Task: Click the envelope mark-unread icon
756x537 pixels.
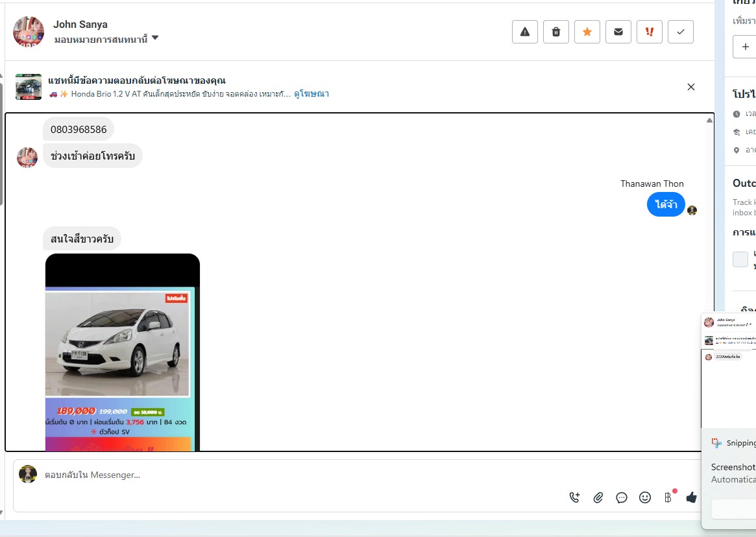Action: 618,32
